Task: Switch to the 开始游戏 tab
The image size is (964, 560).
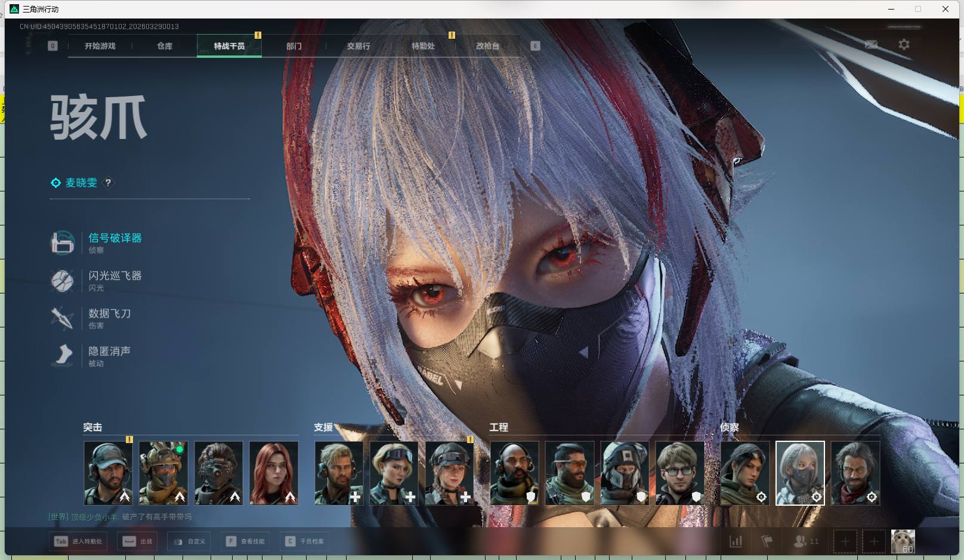Action: pos(100,46)
